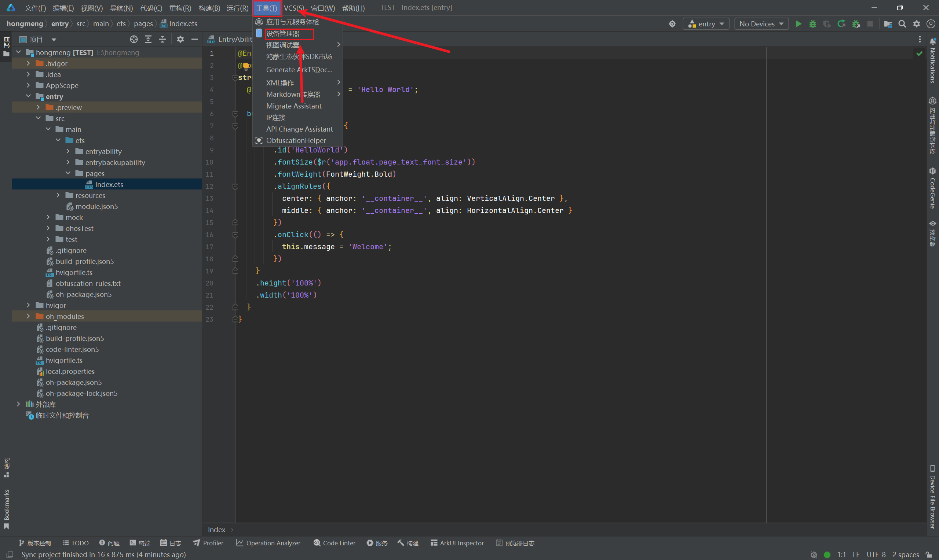Hide the project panel with minus icon
Image resolution: width=939 pixels, height=560 pixels.
point(194,39)
